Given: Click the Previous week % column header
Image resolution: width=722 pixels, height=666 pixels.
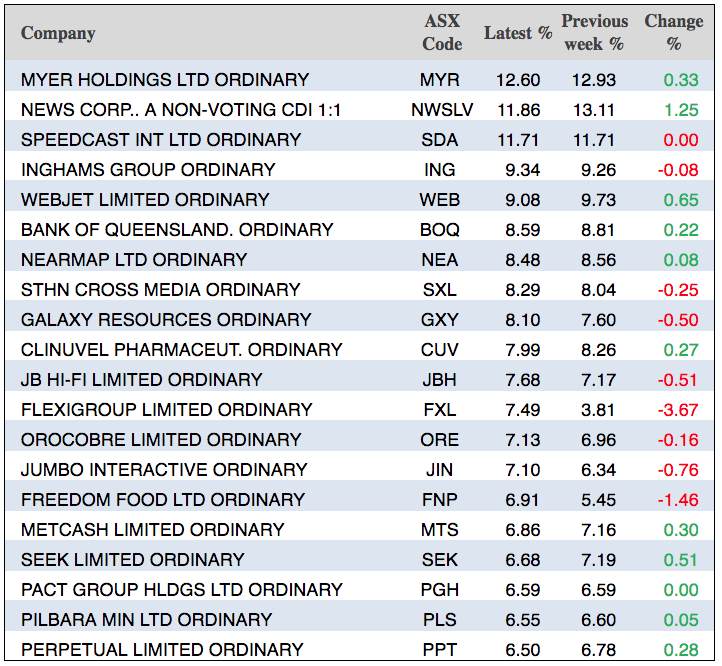Looking at the screenshot, I should 594,33.
